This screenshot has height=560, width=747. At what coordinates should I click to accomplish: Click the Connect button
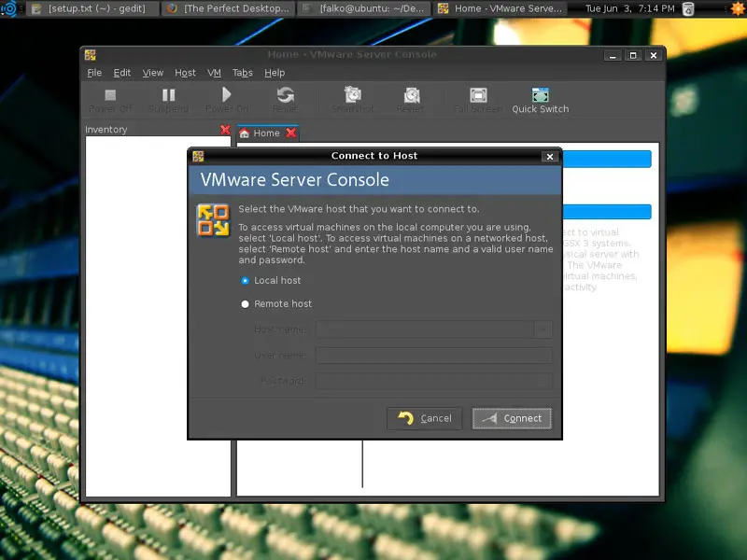(x=512, y=418)
